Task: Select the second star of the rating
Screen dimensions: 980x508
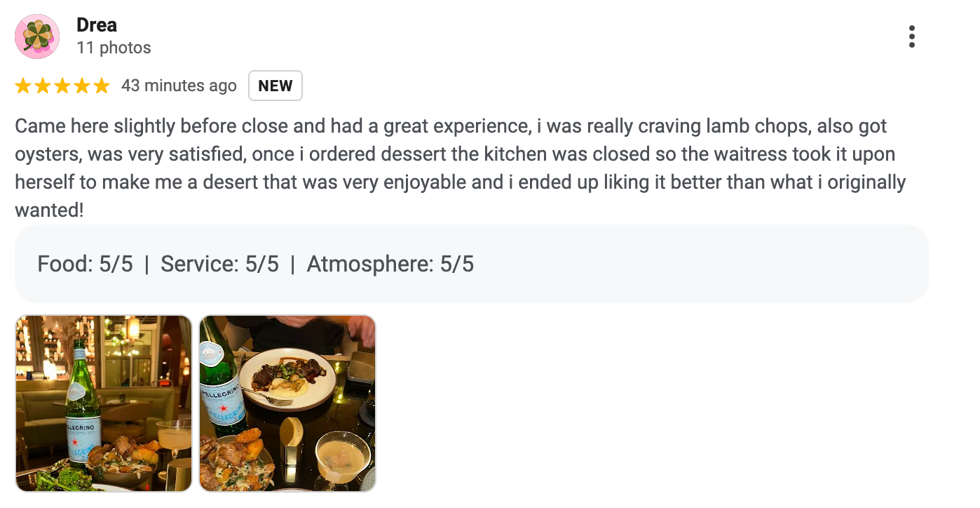Action: coord(43,85)
